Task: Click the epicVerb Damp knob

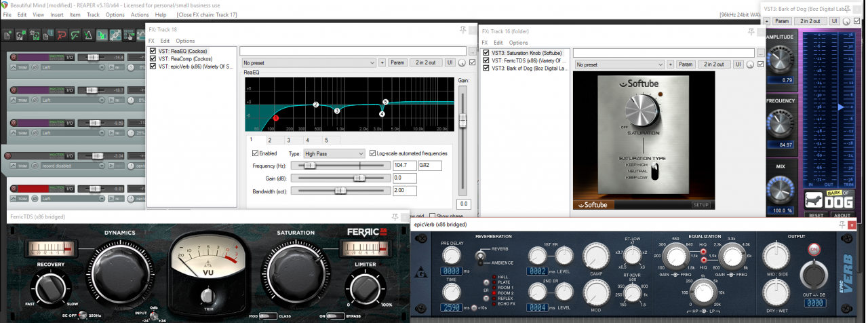Action: click(596, 256)
